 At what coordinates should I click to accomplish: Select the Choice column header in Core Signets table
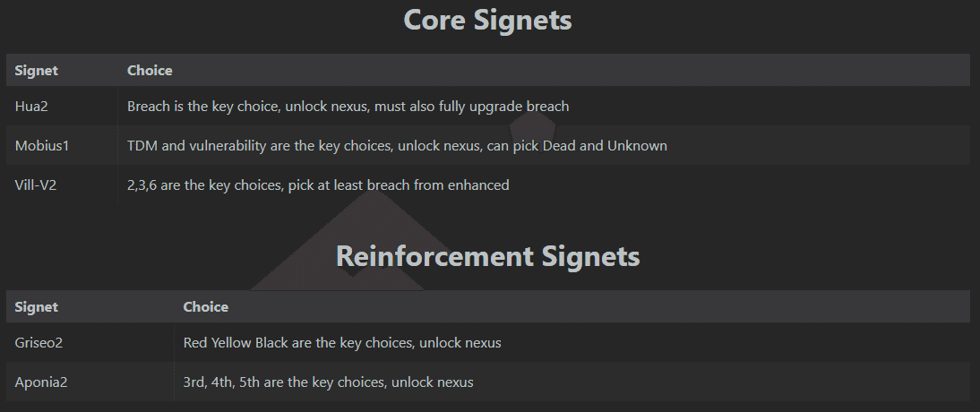click(x=150, y=70)
